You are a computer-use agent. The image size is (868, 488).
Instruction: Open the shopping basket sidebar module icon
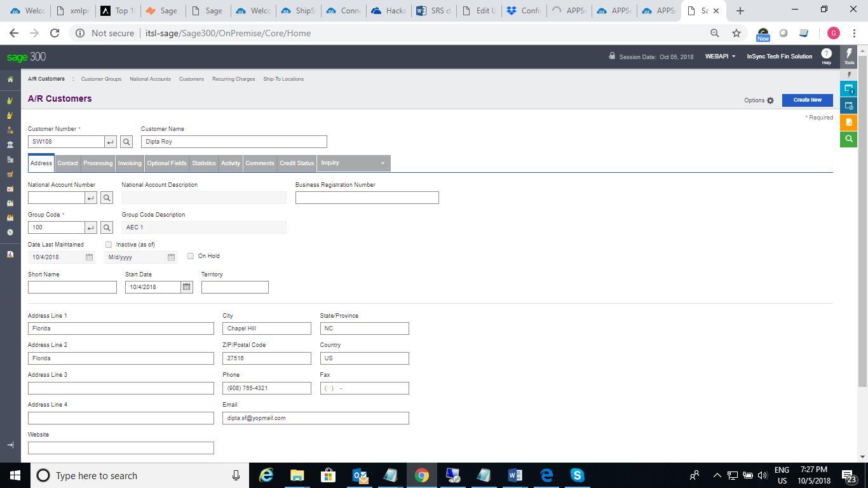pyautogui.click(x=10, y=174)
